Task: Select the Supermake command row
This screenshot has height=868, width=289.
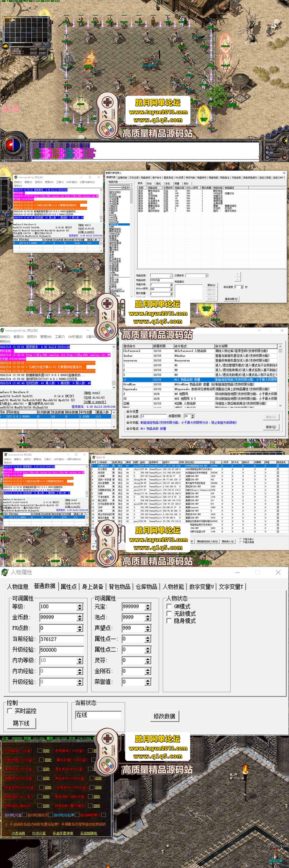Action: 200,389
